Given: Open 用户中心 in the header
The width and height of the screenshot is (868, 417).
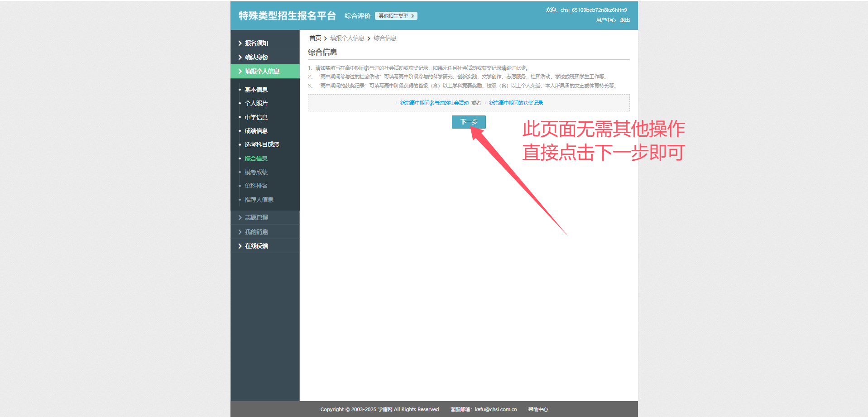Looking at the screenshot, I should tap(605, 20).
